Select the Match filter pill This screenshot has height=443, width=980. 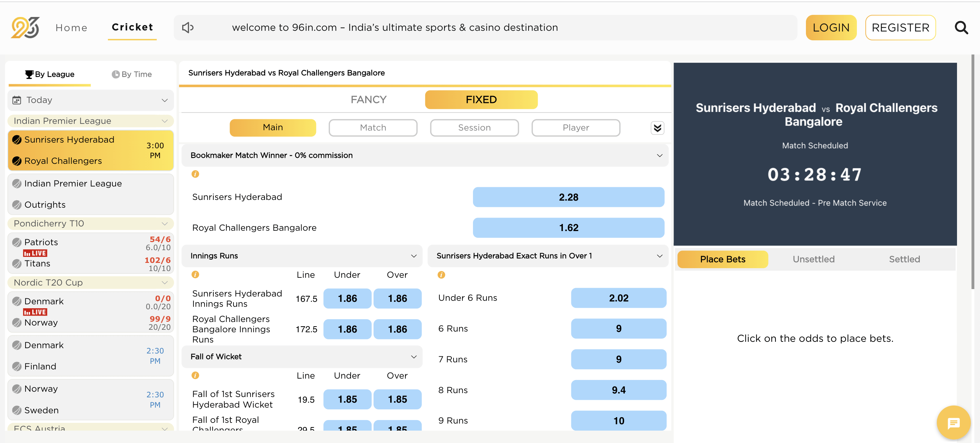point(373,127)
